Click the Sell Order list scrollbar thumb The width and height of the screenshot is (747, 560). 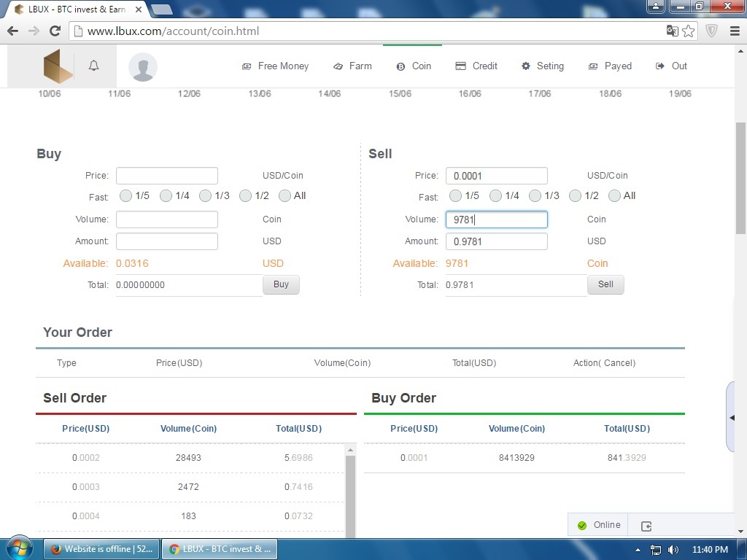(350, 495)
